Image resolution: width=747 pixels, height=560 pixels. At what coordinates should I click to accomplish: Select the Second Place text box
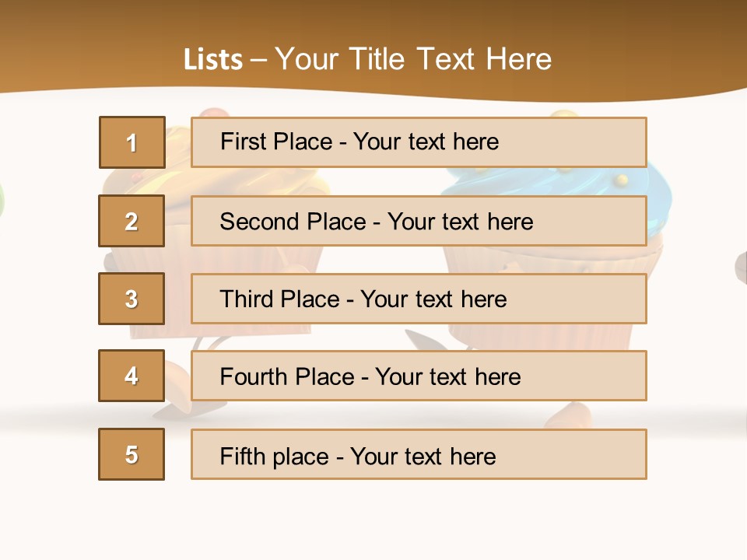419,221
